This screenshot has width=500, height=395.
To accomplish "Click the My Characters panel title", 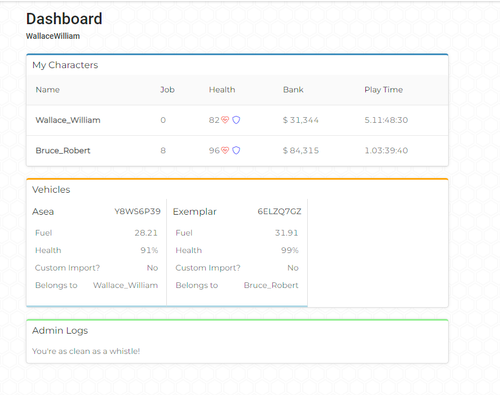I will pos(65,65).
